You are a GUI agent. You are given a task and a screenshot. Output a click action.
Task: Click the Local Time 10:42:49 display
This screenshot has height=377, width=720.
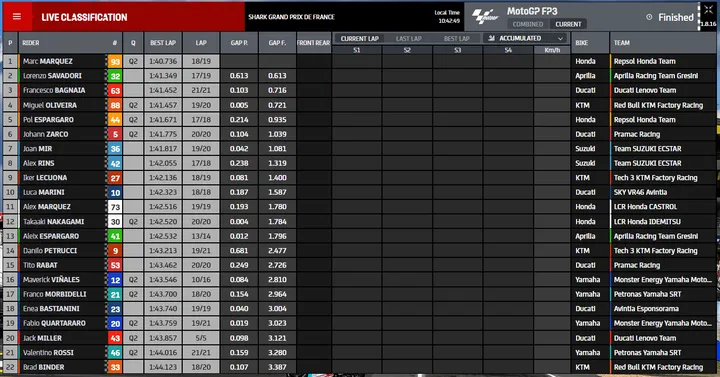448,17
